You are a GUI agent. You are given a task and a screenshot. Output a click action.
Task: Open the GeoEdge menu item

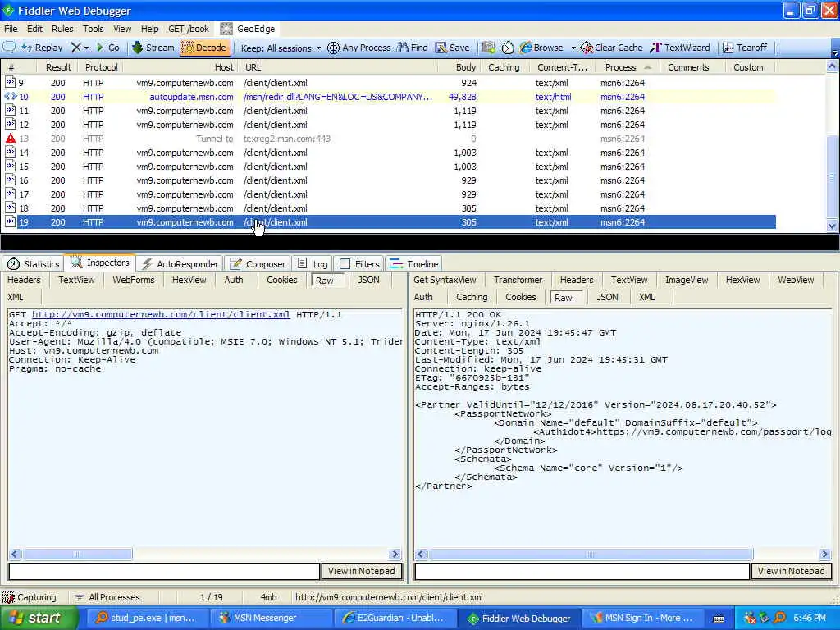point(248,29)
